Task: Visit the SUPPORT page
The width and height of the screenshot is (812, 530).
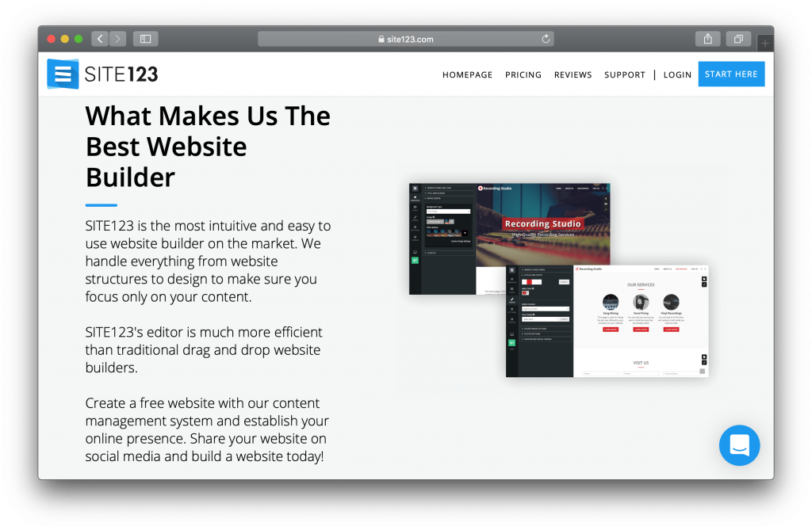Action: click(x=625, y=74)
